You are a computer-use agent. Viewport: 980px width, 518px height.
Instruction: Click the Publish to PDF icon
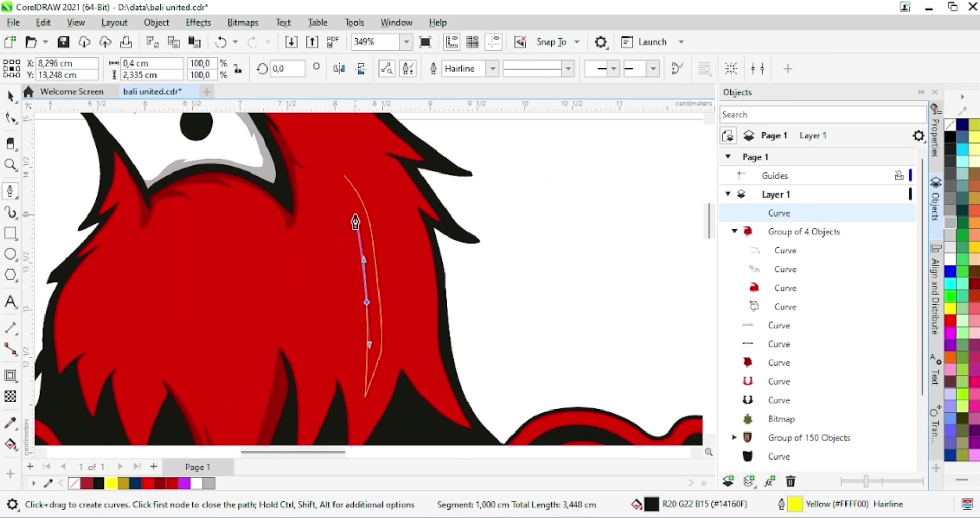(333, 42)
